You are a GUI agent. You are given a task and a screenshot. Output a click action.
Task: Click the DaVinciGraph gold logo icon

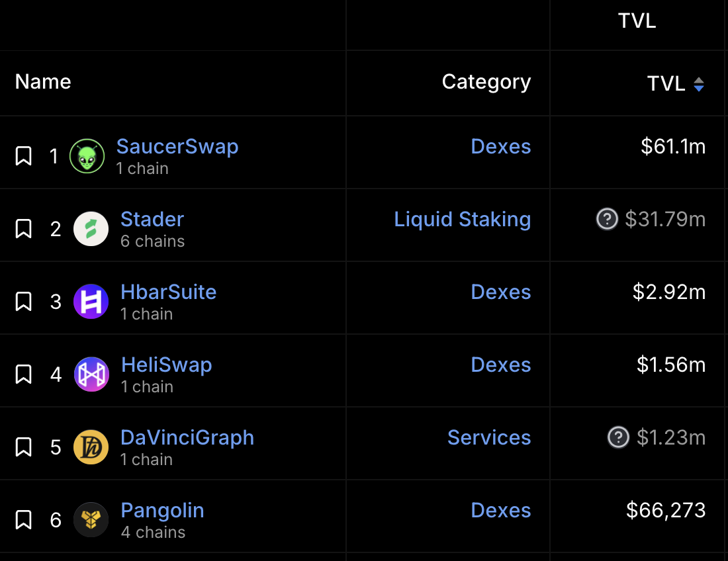[91, 447]
